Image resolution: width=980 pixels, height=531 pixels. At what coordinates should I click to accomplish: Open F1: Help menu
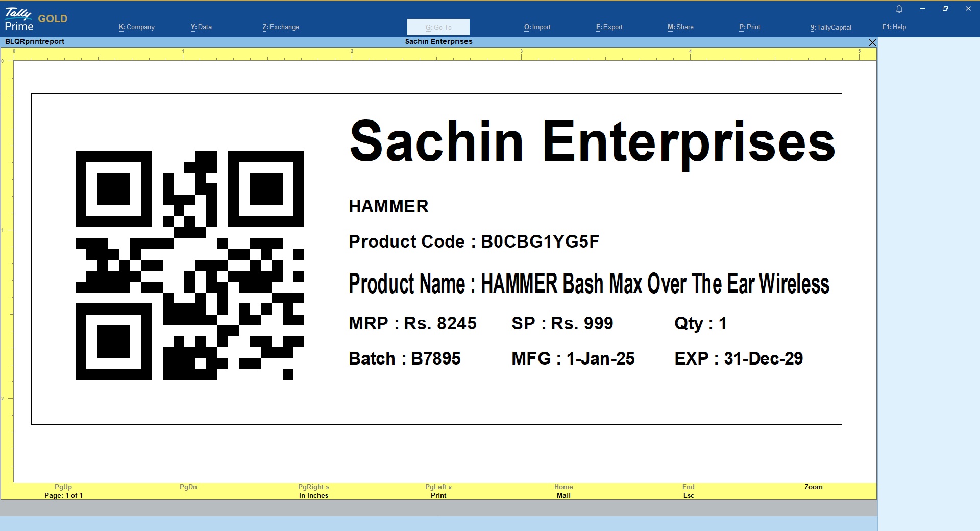coord(894,27)
